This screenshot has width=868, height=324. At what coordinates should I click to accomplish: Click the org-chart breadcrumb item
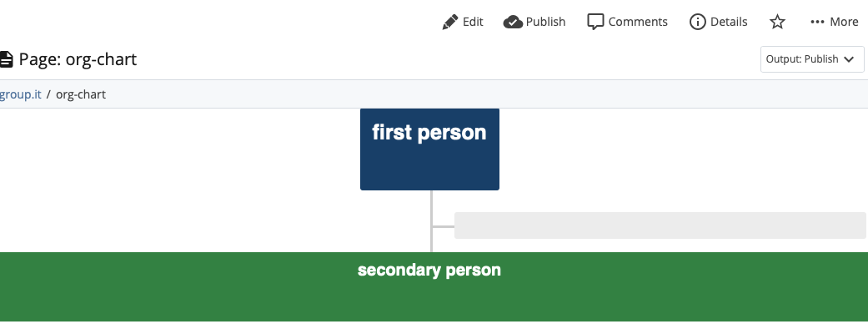(x=81, y=94)
